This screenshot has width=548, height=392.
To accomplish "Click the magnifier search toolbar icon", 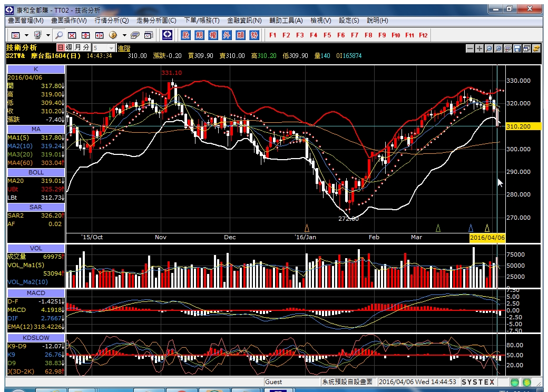I will point(59,35).
